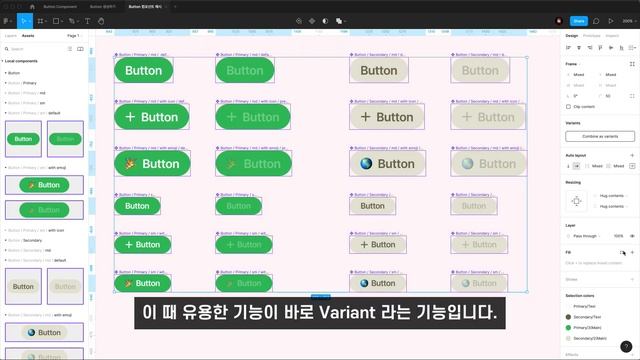This screenshot has width=640, height=360.
Task: Click the Primary(33Main) green color swatch
Action: pyautogui.click(x=568, y=328)
